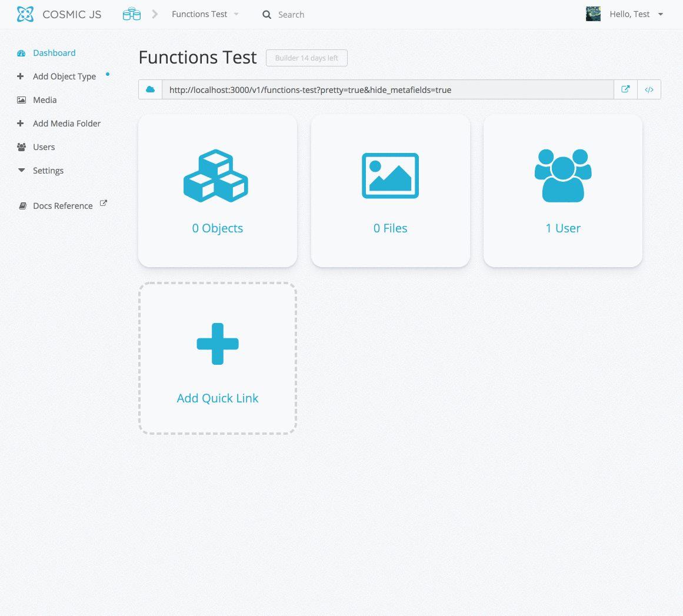Click plus icon beside Add Media Folder

point(20,124)
